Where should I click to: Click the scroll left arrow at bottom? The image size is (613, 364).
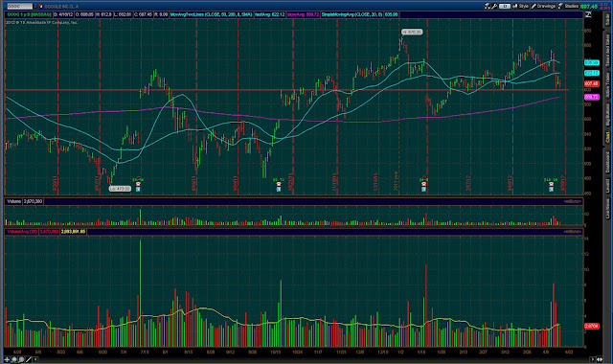pos(35,359)
